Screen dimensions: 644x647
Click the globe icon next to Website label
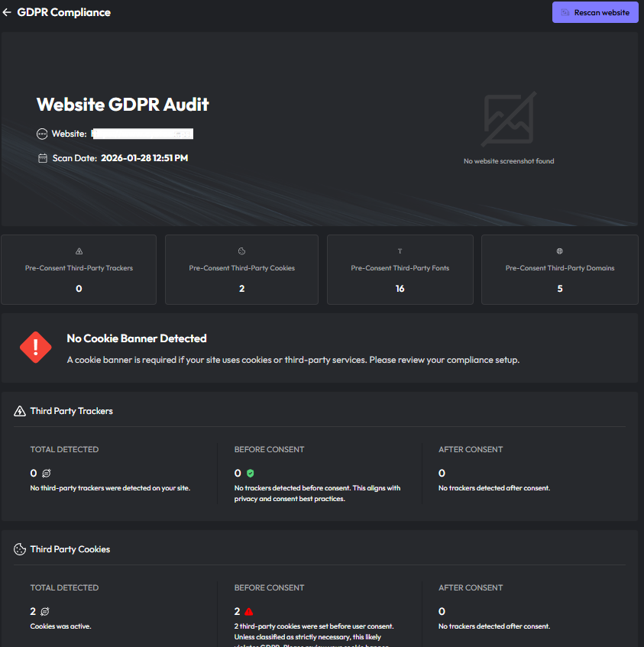[x=42, y=134]
